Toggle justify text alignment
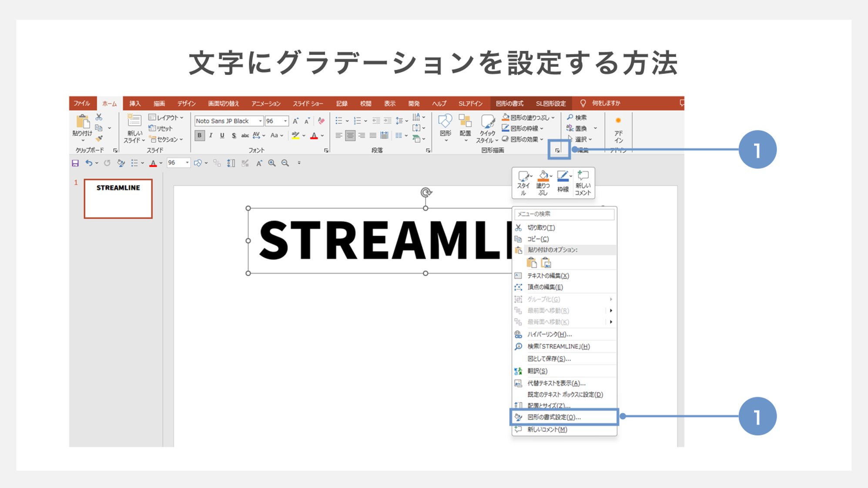The height and width of the screenshot is (488, 868). (x=373, y=136)
